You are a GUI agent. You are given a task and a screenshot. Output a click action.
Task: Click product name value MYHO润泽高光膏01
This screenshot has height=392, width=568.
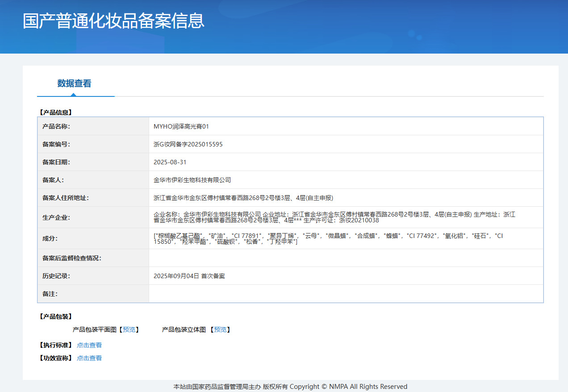[181, 126]
